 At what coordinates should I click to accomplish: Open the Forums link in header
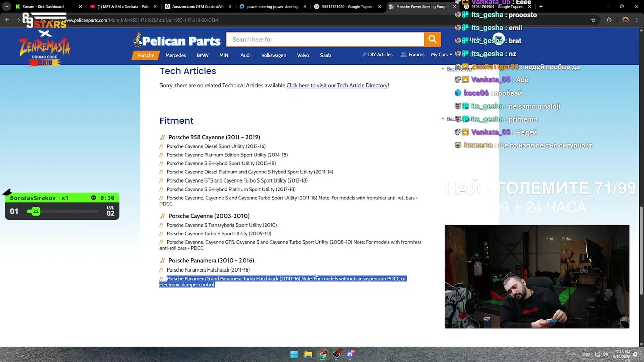[413, 55]
